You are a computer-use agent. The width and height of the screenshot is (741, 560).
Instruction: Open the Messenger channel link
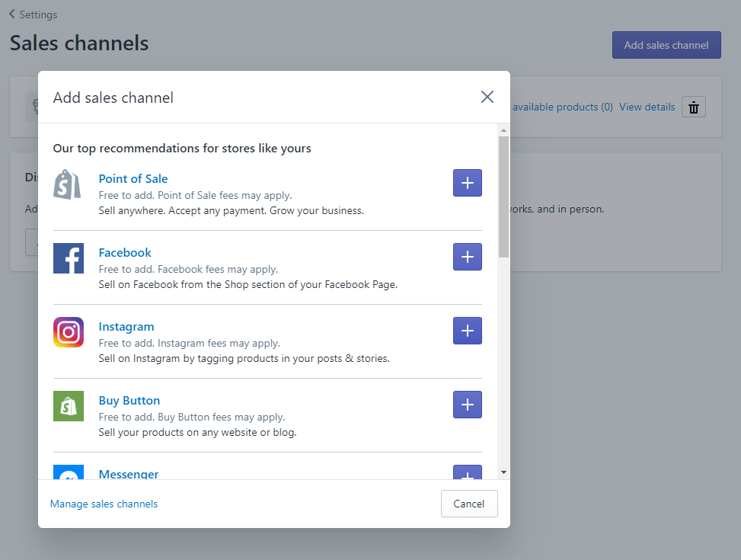129,473
